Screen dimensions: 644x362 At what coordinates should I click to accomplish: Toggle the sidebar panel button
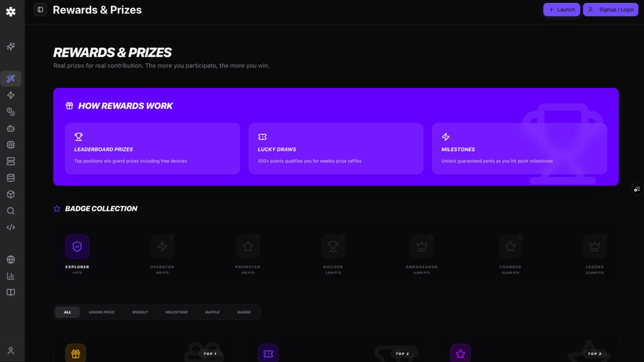click(40, 10)
